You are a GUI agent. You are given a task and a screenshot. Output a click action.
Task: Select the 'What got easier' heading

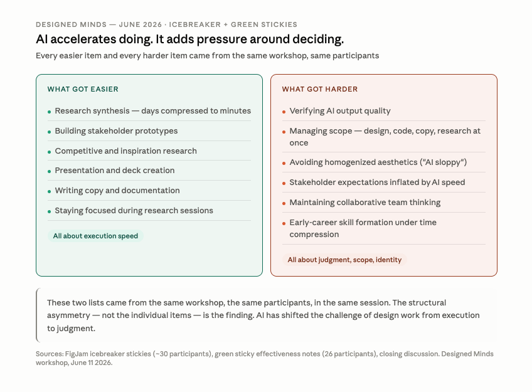coord(83,89)
